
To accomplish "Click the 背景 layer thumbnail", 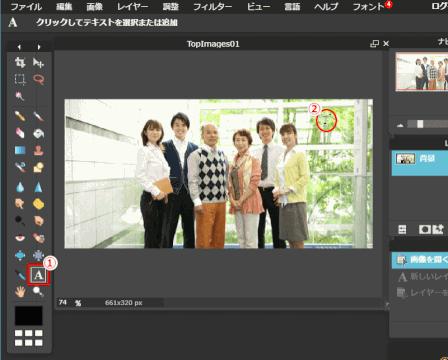I will [405, 159].
